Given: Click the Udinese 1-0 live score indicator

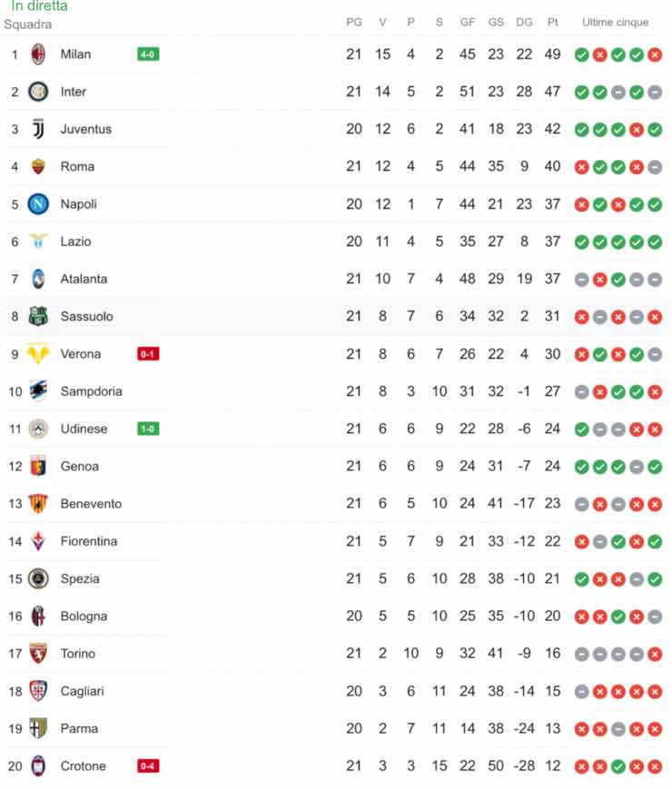Looking at the screenshot, I should pyautogui.click(x=147, y=429).
